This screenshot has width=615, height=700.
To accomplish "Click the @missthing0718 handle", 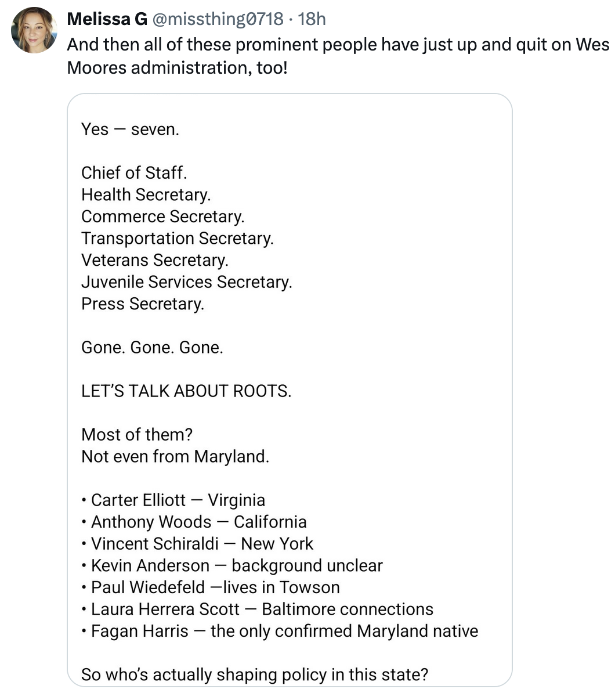I will click(218, 19).
